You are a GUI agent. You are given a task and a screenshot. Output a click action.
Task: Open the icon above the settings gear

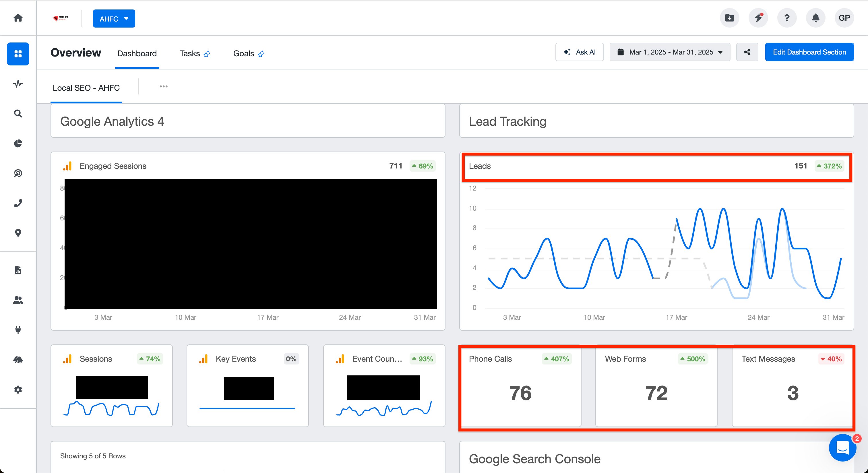(18, 360)
